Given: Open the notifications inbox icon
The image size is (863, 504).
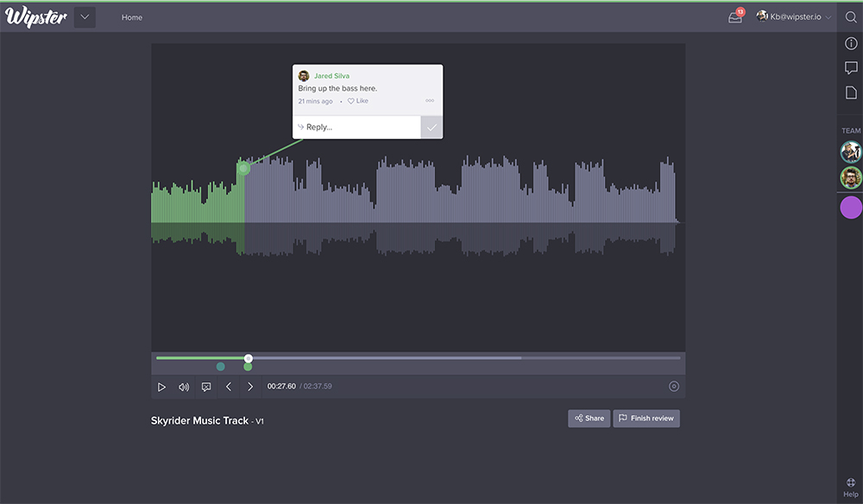Looking at the screenshot, I should (735, 16).
